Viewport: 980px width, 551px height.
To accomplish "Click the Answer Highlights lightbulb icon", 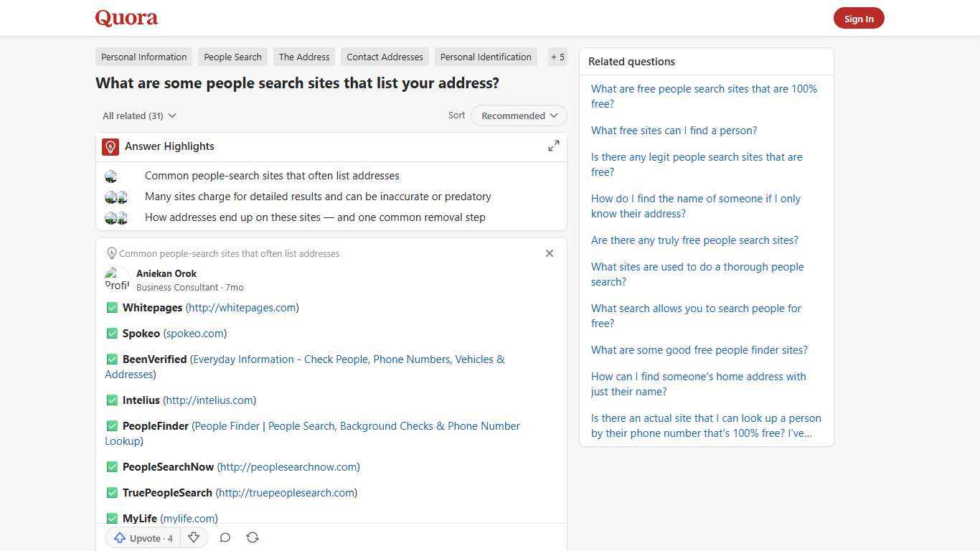I will pyautogui.click(x=110, y=146).
